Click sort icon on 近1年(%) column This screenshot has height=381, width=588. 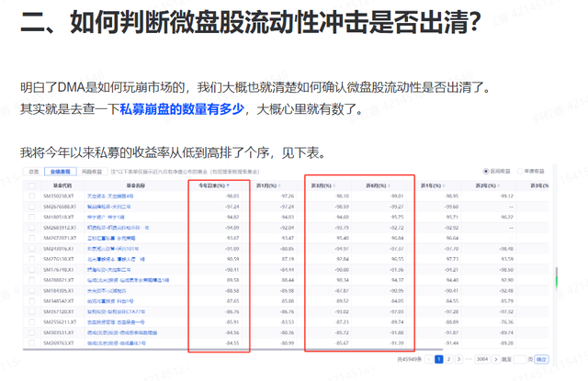pyautogui.click(x=443, y=185)
